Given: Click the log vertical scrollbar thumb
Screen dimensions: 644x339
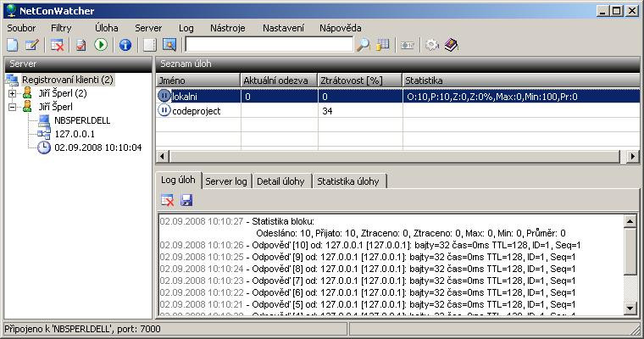Looking at the screenshot, I should 630,251.
